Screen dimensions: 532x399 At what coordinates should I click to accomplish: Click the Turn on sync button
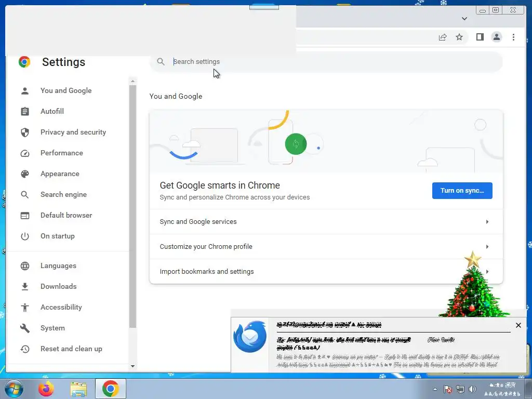click(x=462, y=191)
